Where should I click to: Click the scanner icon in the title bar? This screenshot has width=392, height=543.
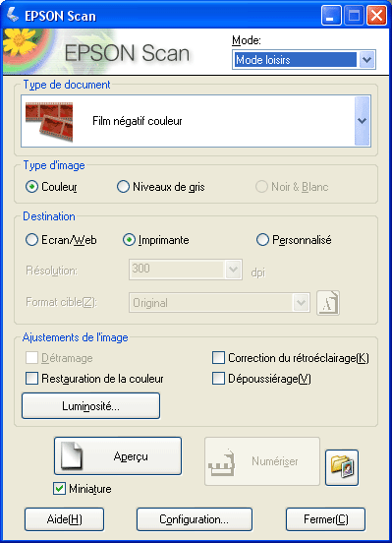13,15
